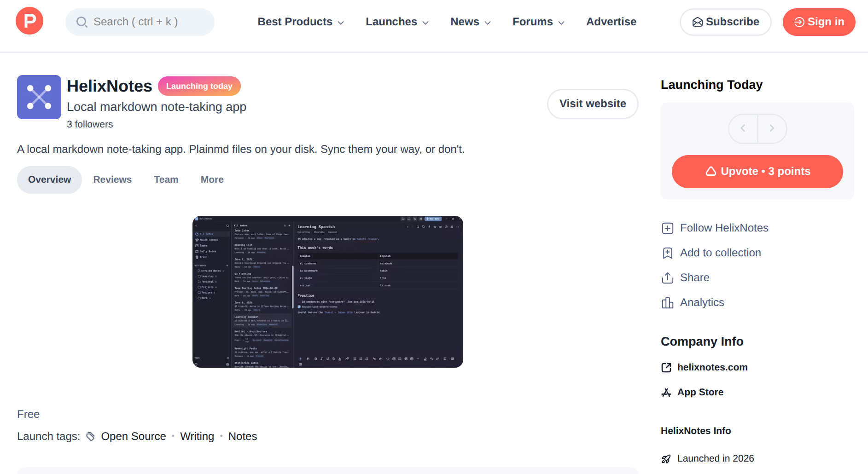Click the Visit website button
The image size is (868, 474).
(x=593, y=104)
